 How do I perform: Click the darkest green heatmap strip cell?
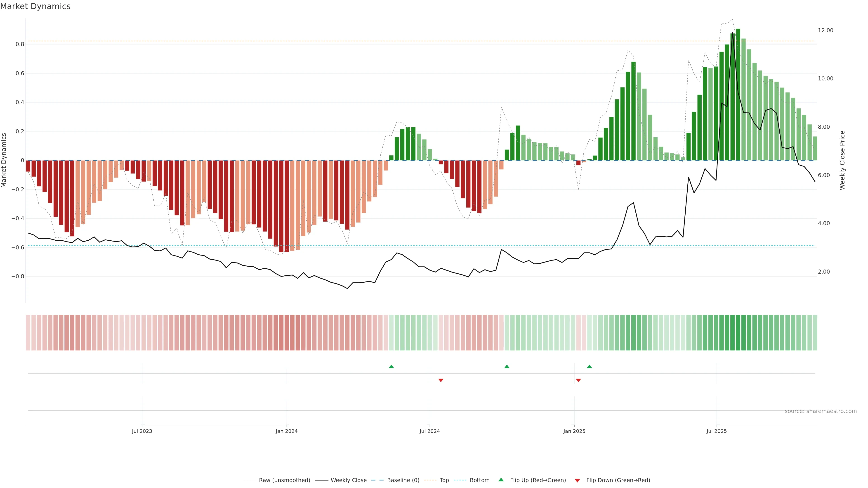pyautogui.click(x=738, y=332)
